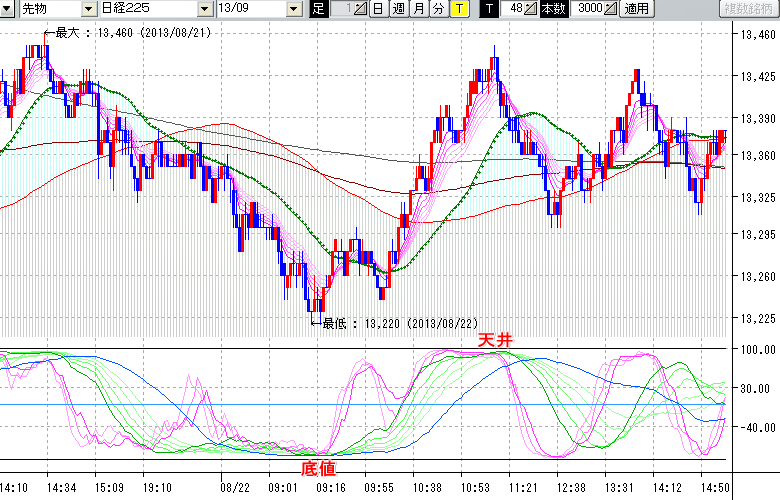Switch chart to 週 (weekly) bars
The width and height of the screenshot is (780, 500).
pos(398,9)
